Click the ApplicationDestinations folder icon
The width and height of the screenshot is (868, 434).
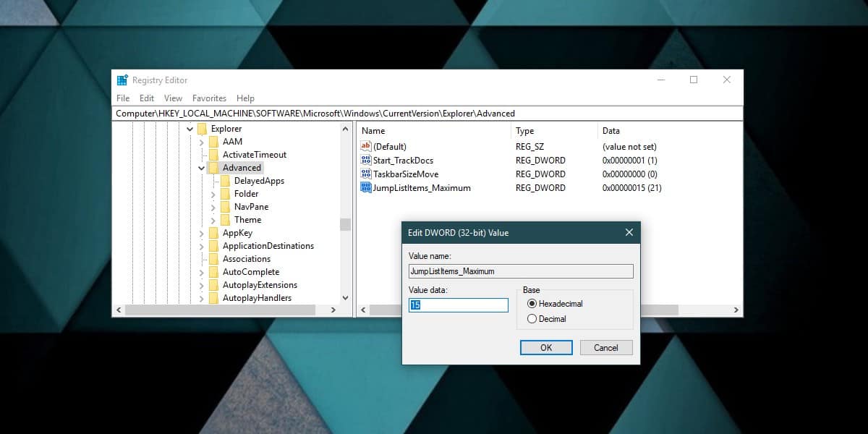click(213, 246)
